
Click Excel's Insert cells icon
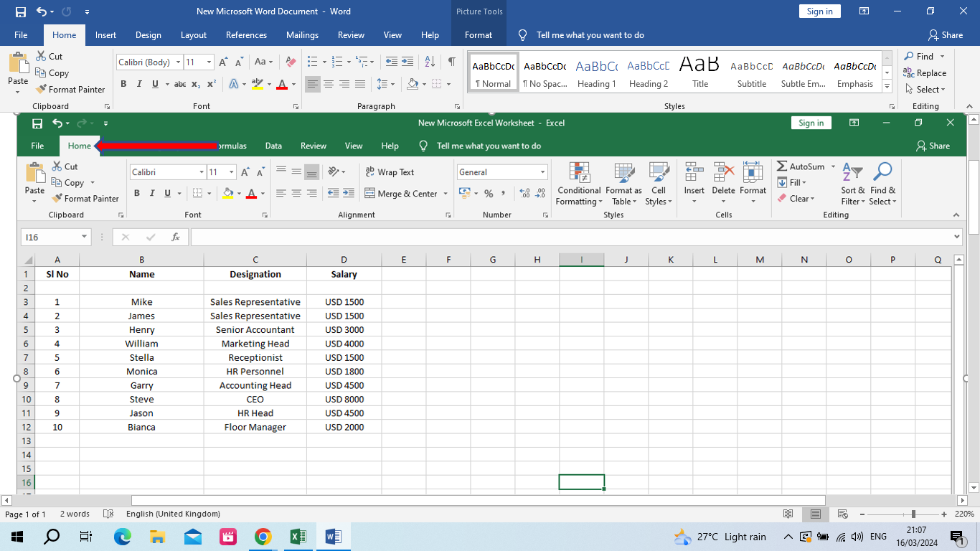click(x=694, y=173)
